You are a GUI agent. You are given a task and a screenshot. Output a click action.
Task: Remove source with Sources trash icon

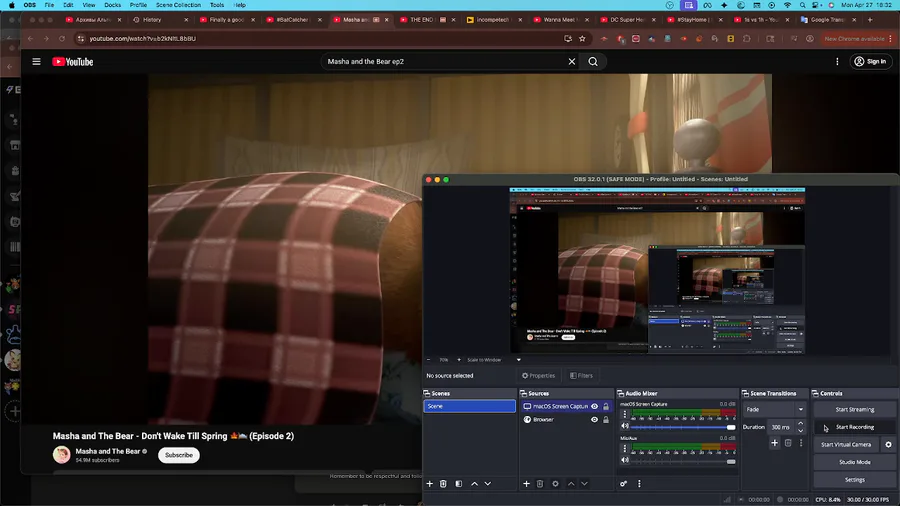[x=540, y=484]
